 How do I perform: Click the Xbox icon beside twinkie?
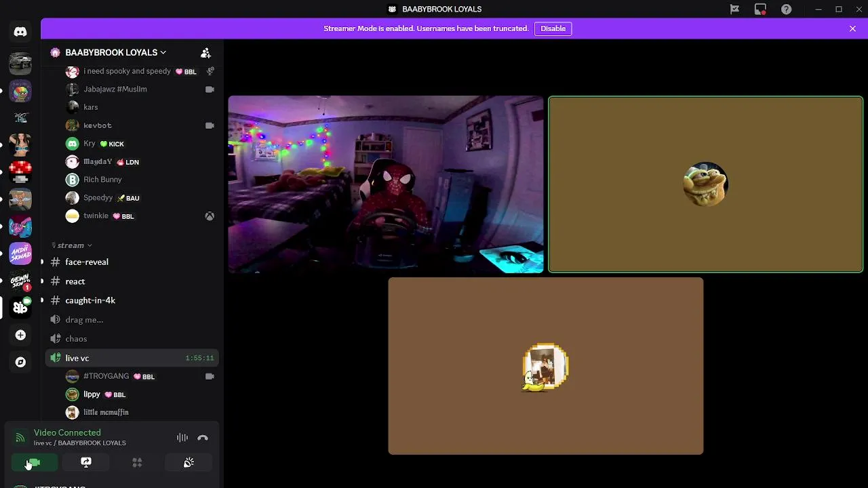tap(210, 216)
